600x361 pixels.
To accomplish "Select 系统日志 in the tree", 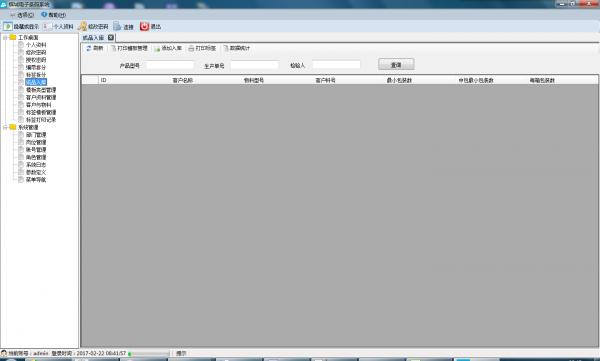I will point(36,165).
